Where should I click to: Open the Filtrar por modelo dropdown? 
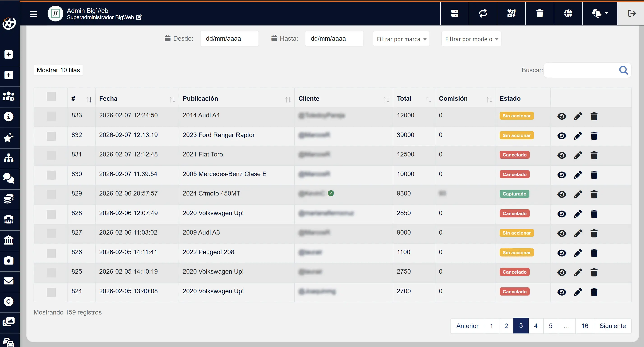[471, 39]
